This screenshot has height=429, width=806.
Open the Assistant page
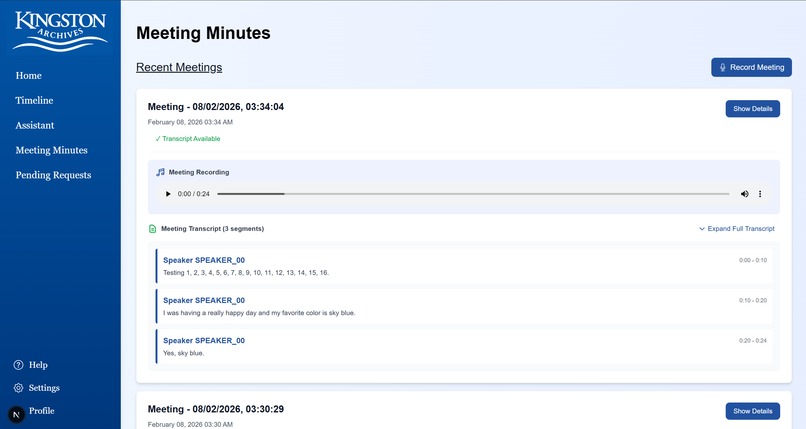click(x=34, y=125)
